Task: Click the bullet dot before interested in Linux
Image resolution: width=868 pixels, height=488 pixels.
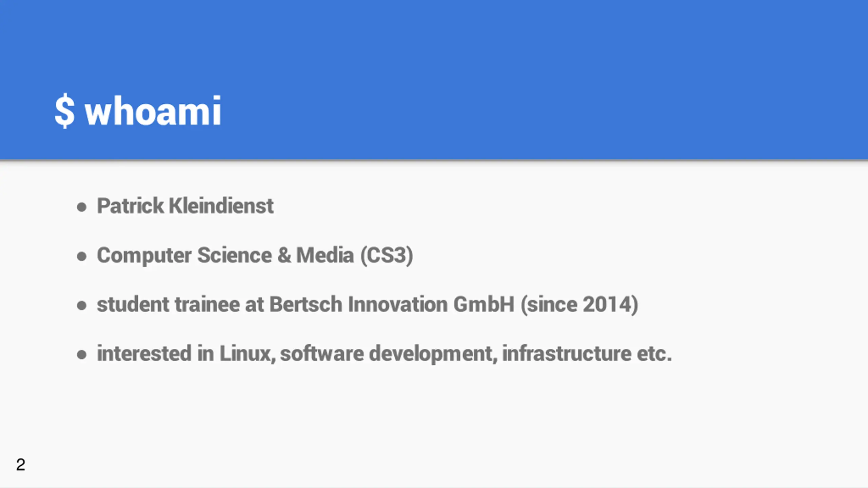Action: [x=82, y=354]
